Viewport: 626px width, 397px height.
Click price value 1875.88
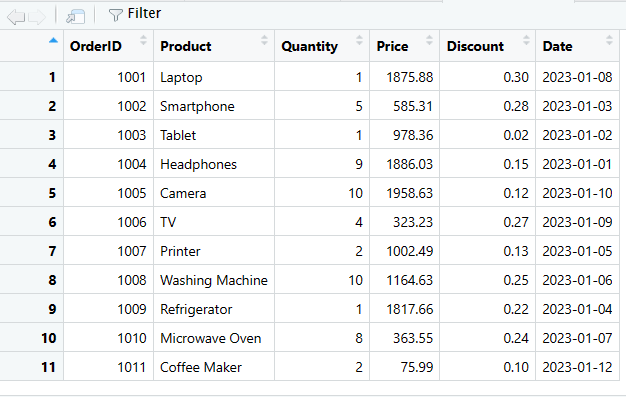(x=410, y=77)
